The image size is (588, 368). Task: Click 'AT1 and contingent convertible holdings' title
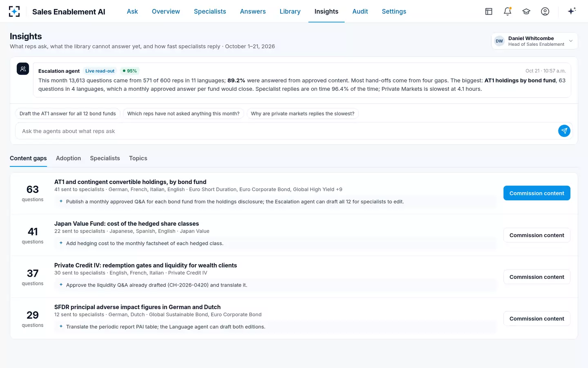coord(130,182)
